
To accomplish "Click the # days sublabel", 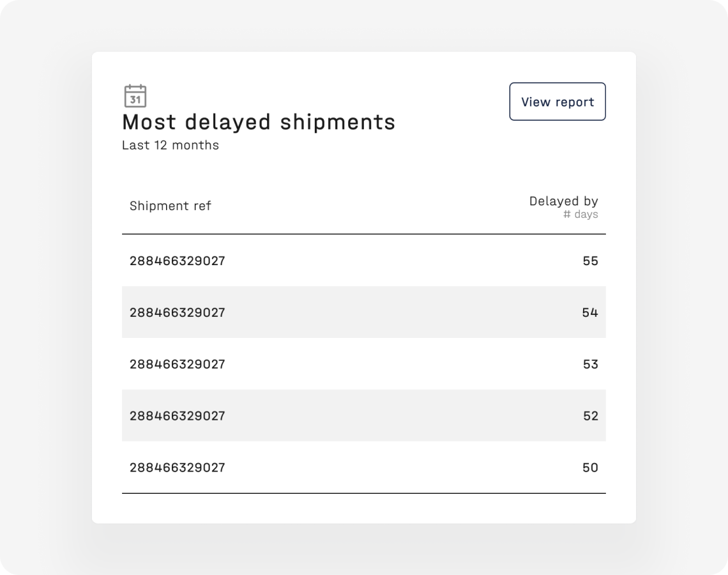I will [580, 214].
